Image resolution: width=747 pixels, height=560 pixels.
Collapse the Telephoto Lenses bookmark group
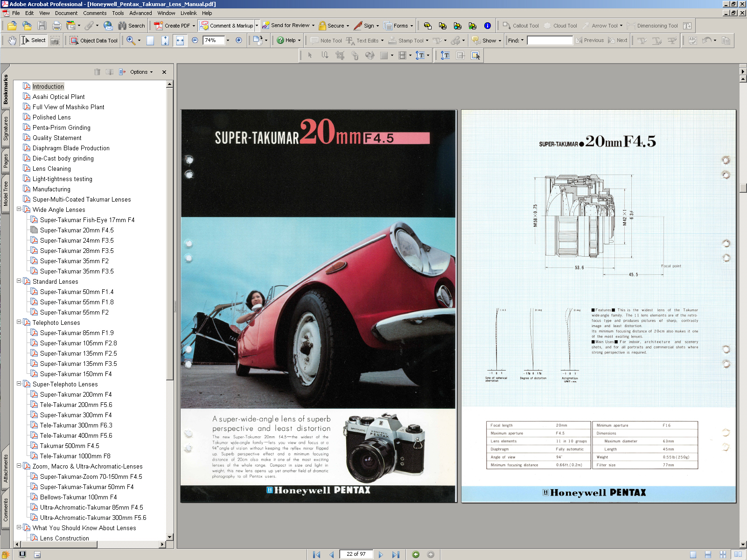point(19,322)
